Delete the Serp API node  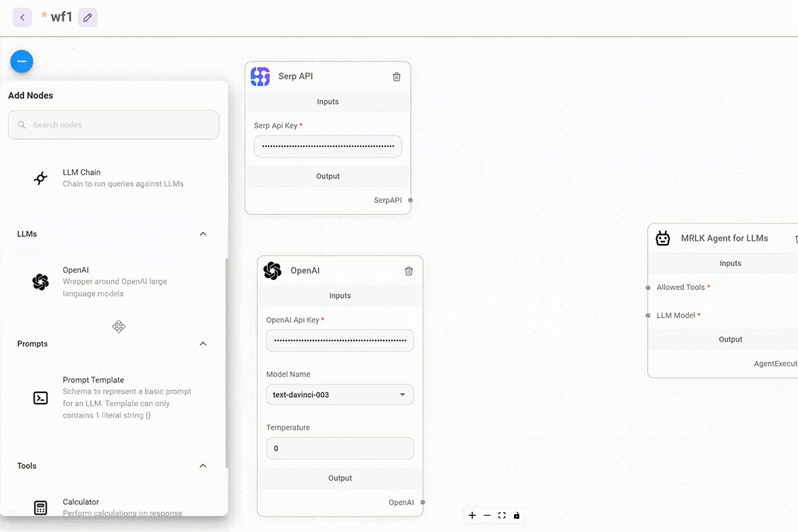point(397,76)
